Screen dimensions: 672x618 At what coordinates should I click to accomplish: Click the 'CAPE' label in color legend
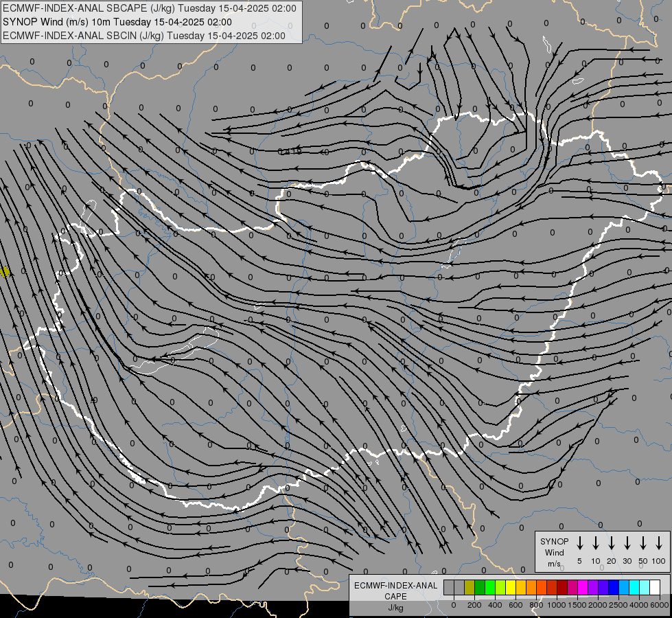pyautogui.click(x=395, y=597)
